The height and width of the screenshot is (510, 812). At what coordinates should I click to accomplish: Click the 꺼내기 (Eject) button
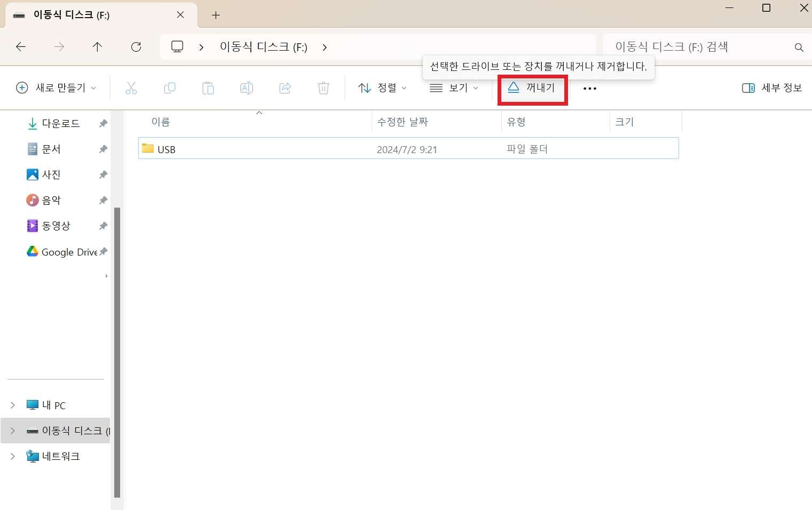pyautogui.click(x=532, y=88)
